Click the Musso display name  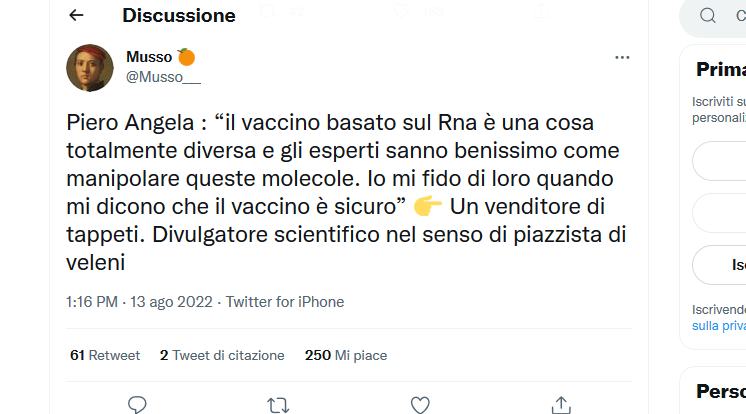[149, 56]
